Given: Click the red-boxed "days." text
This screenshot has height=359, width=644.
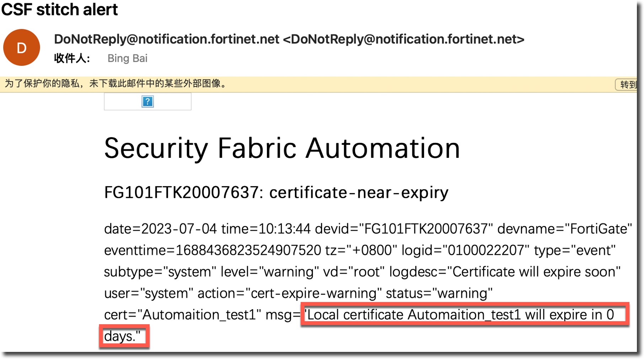Looking at the screenshot, I should (122, 336).
